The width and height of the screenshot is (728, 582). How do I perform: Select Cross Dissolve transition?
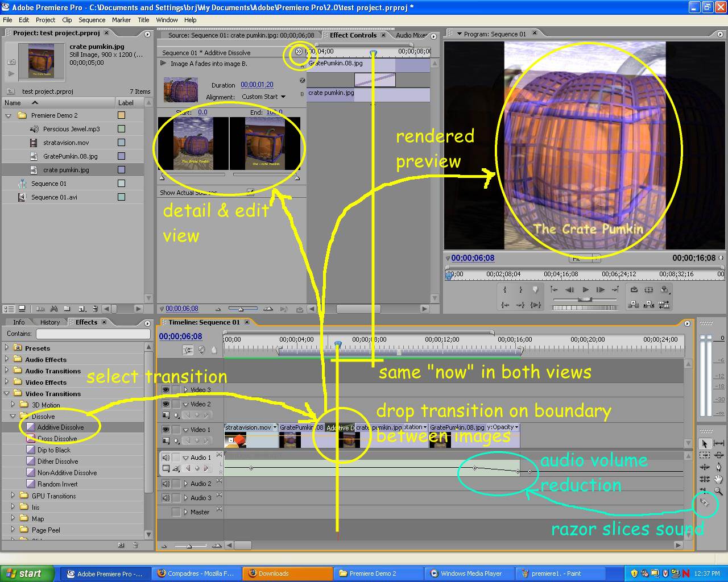(x=57, y=439)
